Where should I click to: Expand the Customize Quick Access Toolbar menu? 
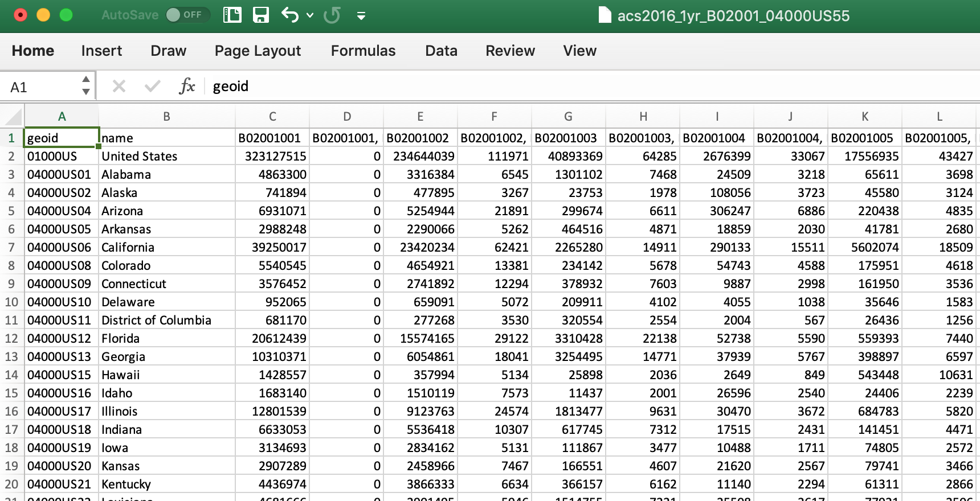361,16
